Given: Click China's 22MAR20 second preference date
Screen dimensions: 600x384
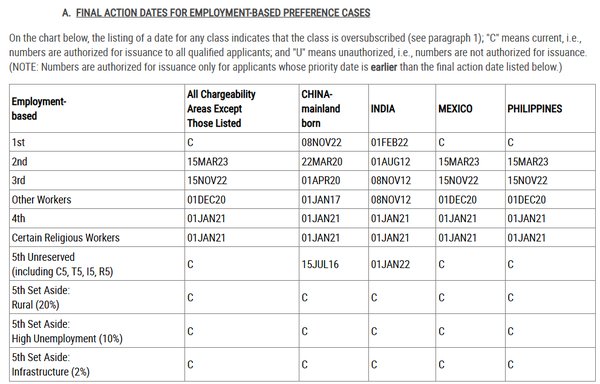Looking at the screenshot, I should 322,161.
